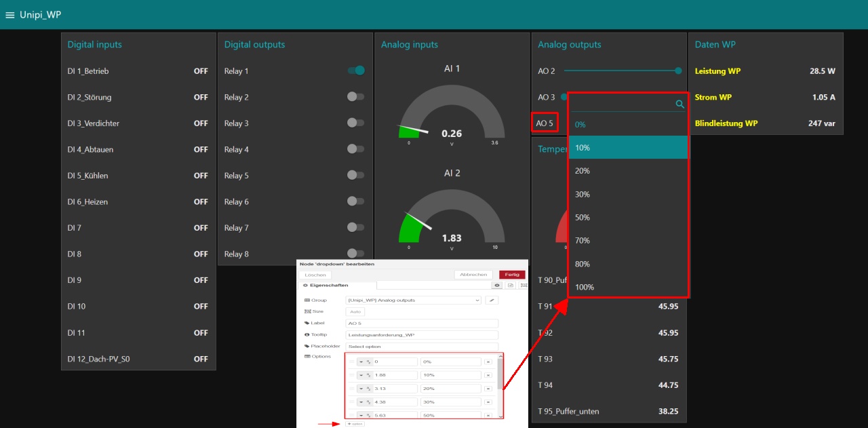Open the value type selector for option 5.63
The image size is (868, 428).
[x=365, y=415]
